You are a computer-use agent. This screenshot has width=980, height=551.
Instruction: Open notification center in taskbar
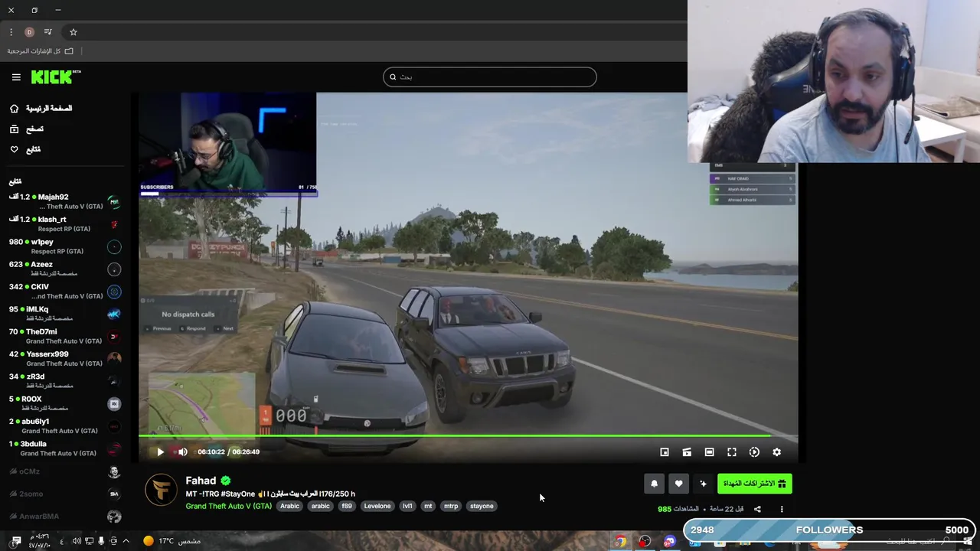click(16, 541)
